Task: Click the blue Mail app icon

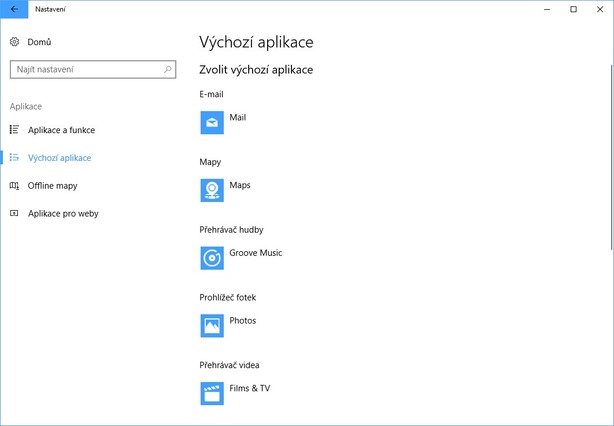Action: pyautogui.click(x=212, y=123)
